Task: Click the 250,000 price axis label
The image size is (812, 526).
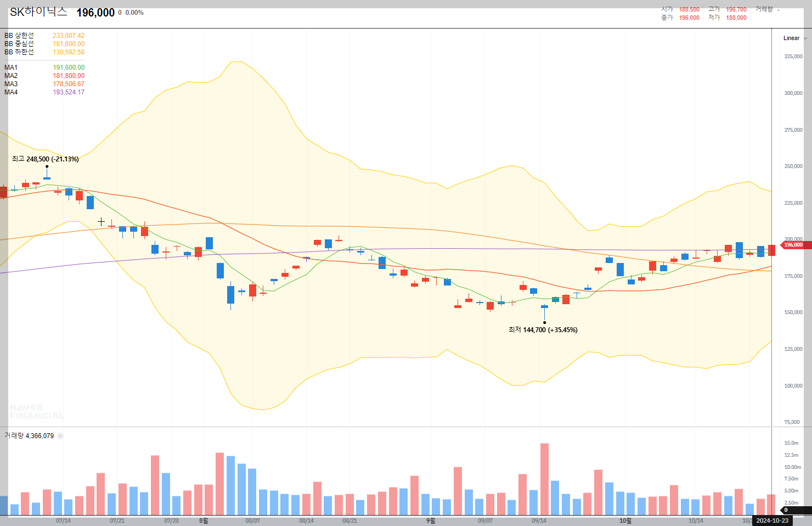Action: [x=793, y=166]
